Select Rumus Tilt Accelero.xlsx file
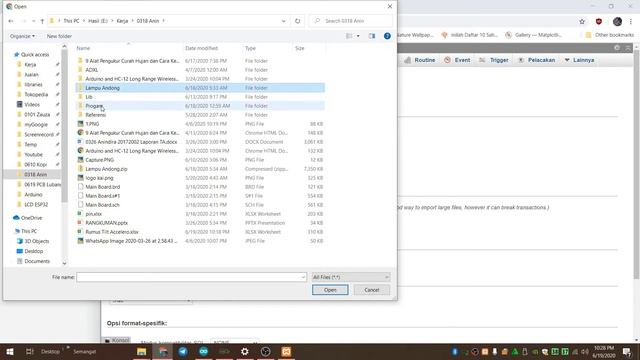Viewport: 640px width, 360px height. point(200,232)
